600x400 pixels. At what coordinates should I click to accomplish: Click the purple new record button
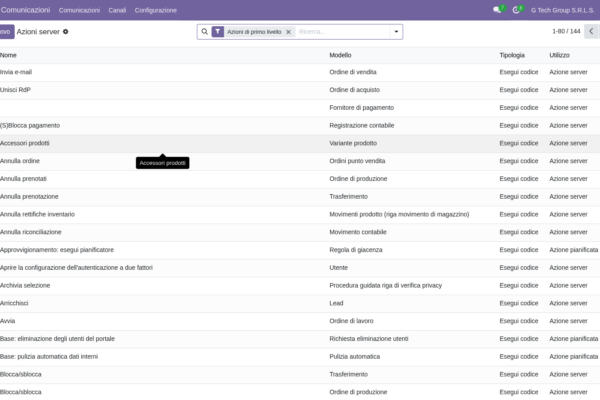7,32
